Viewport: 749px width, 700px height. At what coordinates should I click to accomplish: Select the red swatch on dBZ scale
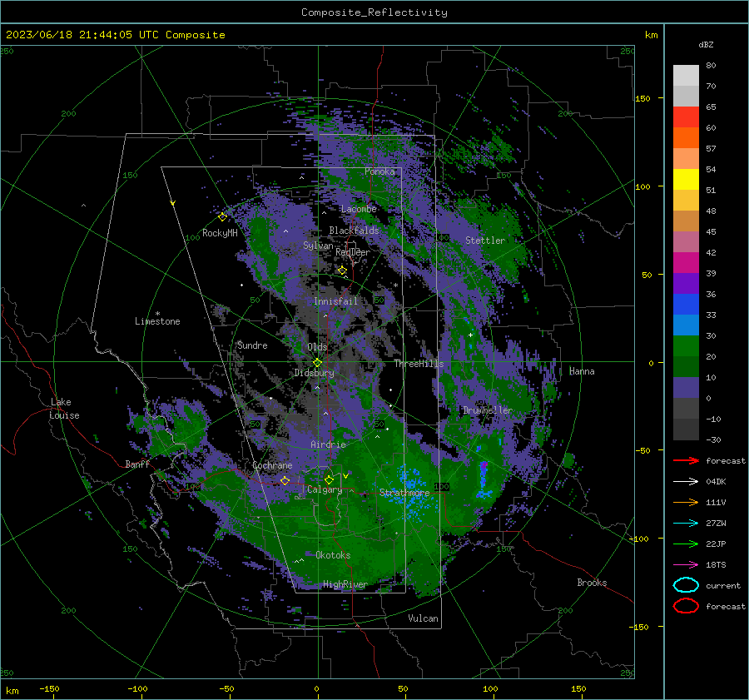686,117
